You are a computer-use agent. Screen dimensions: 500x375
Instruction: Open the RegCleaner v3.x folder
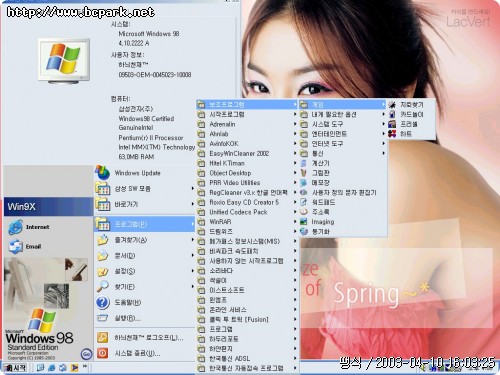[x=247, y=192]
